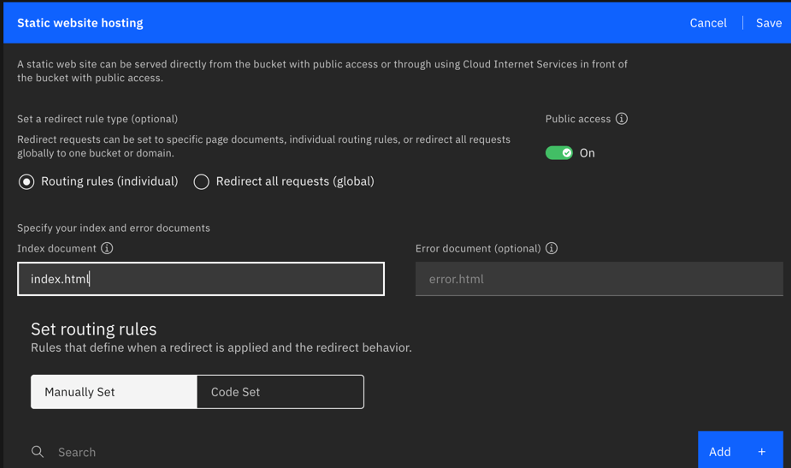Click the Public access label text
791x468 pixels.
pos(577,119)
